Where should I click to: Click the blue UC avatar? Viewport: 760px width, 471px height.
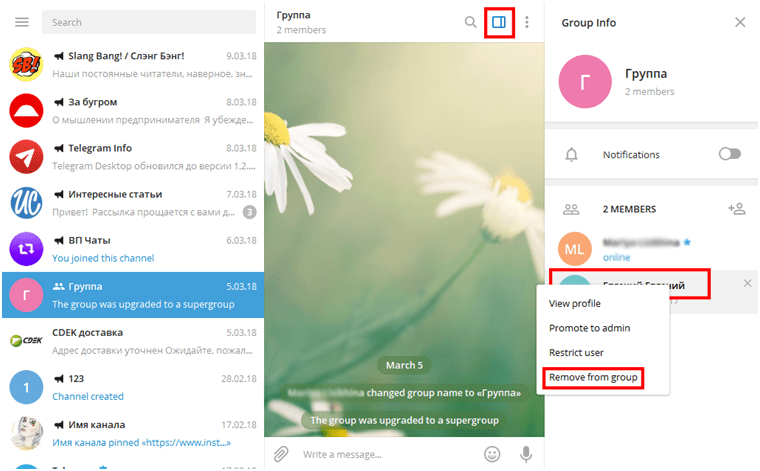click(26, 203)
